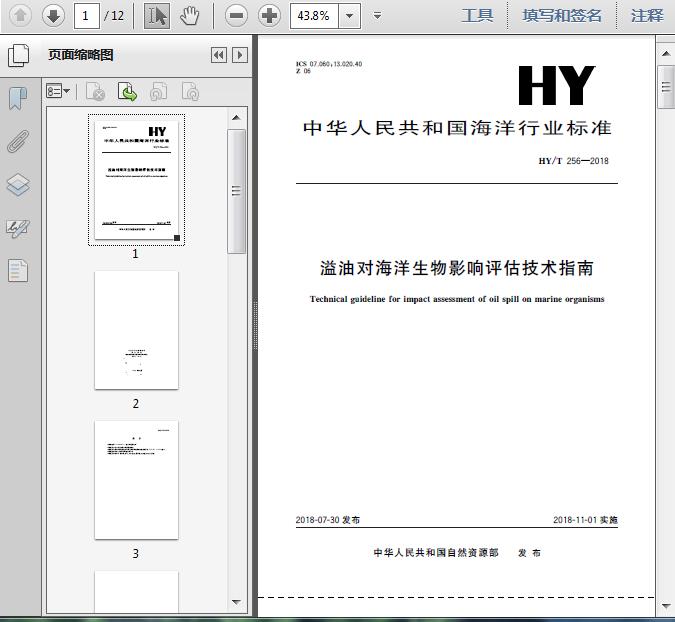Click document scroll up arrow
The width and height of the screenshot is (675, 622).
point(666,54)
